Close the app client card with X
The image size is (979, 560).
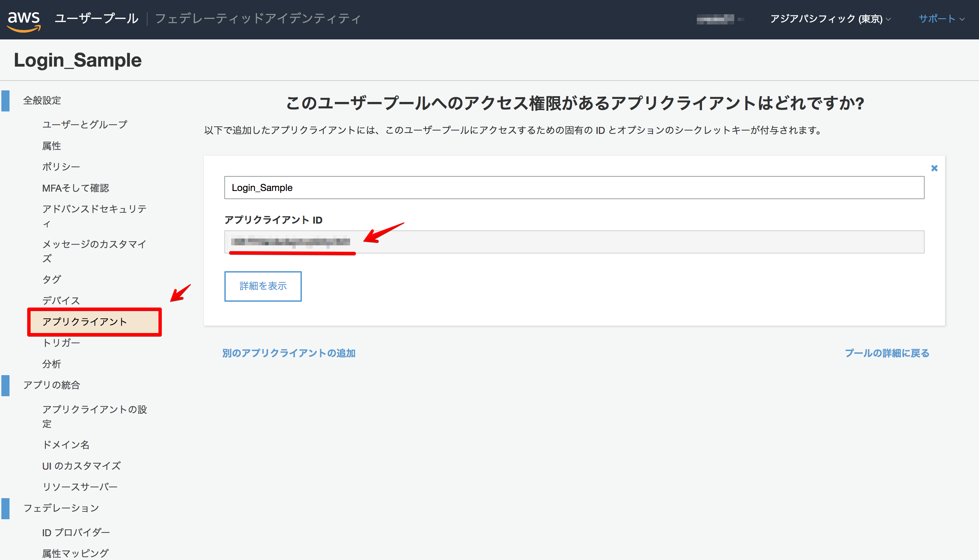934,169
